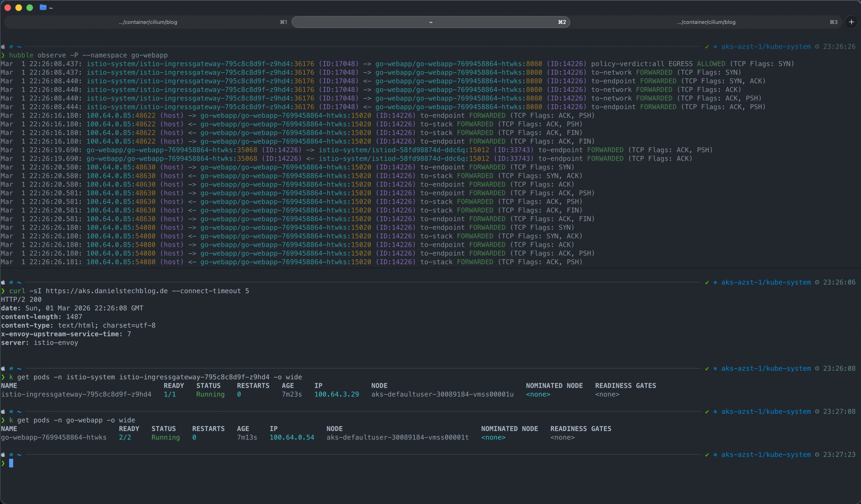Click the Kubernetes icon on the 23:27:23 prompt line
The image size is (861, 504).
click(x=715, y=455)
